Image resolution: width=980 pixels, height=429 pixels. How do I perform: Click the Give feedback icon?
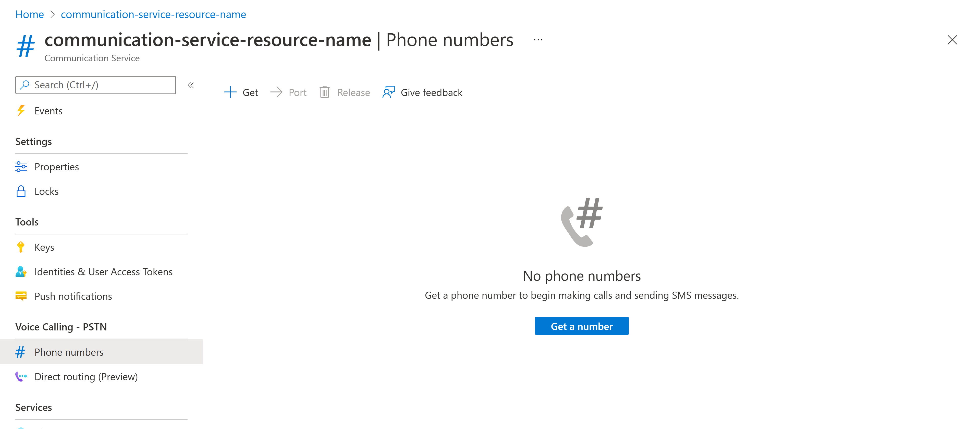click(388, 92)
